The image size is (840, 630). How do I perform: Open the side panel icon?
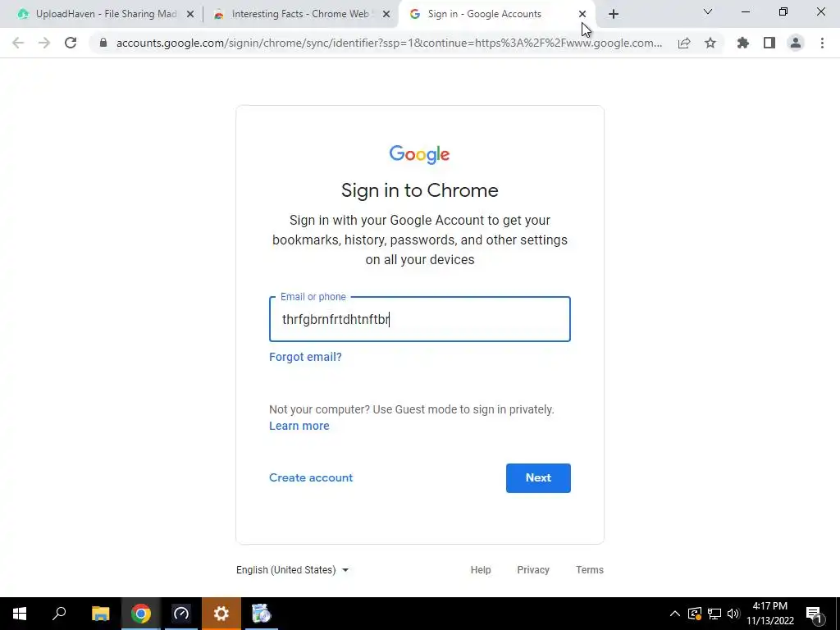(769, 43)
